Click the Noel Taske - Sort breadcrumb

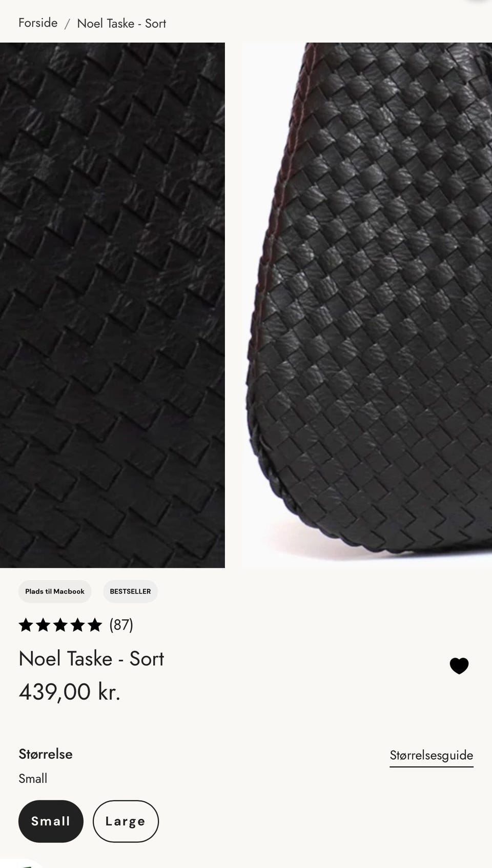[121, 24]
